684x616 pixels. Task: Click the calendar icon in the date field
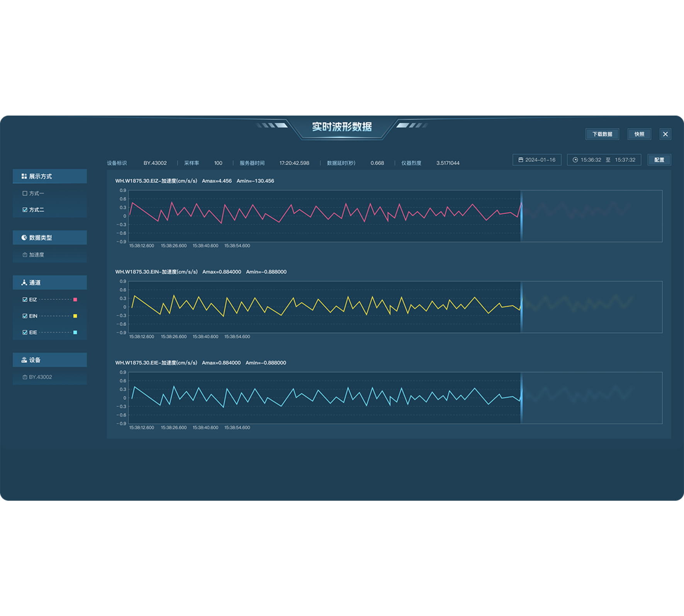(x=521, y=160)
